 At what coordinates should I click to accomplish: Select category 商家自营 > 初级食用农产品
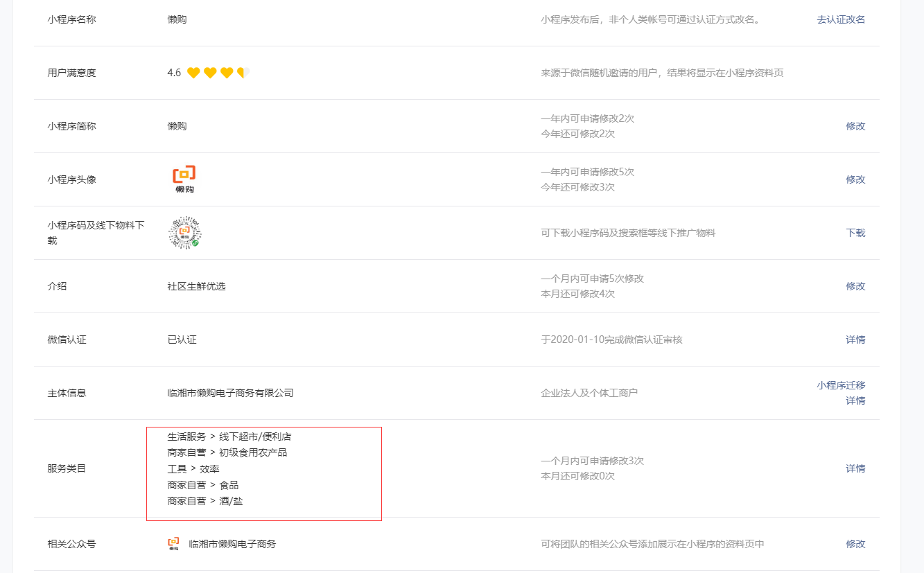pos(227,452)
